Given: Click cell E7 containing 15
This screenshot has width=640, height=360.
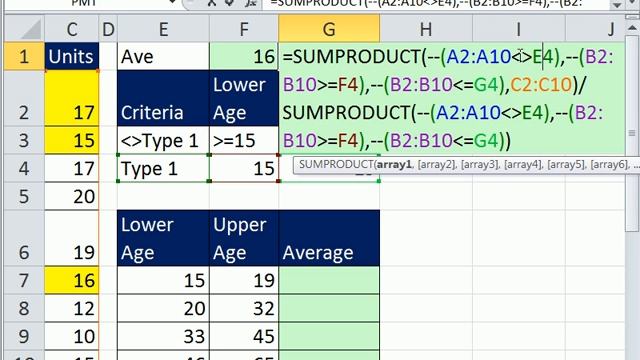Looking at the screenshot, I should 163,280.
